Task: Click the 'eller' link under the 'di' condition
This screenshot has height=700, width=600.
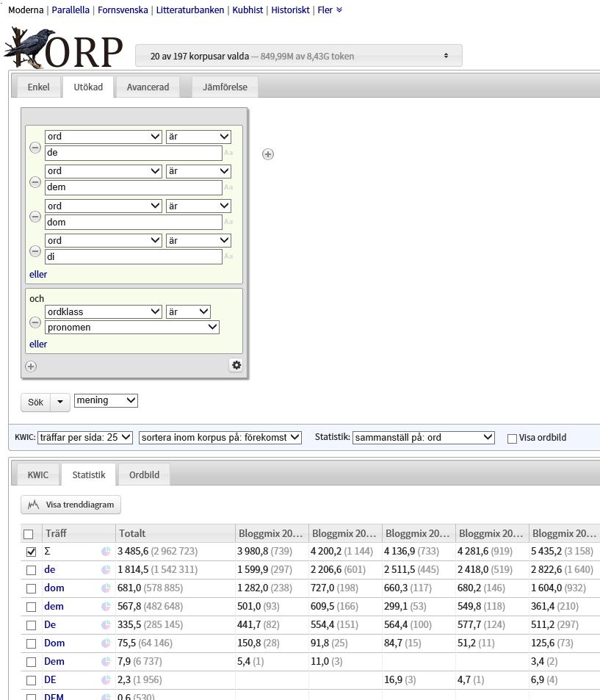Action: click(38, 274)
